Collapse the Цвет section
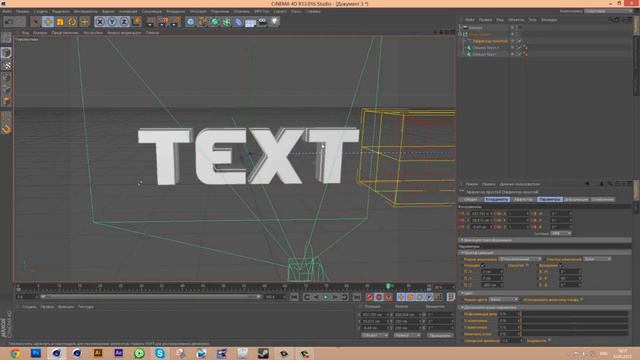The image size is (640, 360). point(546,293)
